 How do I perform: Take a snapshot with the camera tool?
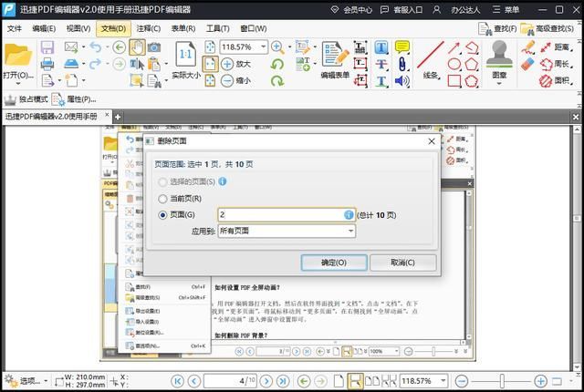(x=154, y=47)
